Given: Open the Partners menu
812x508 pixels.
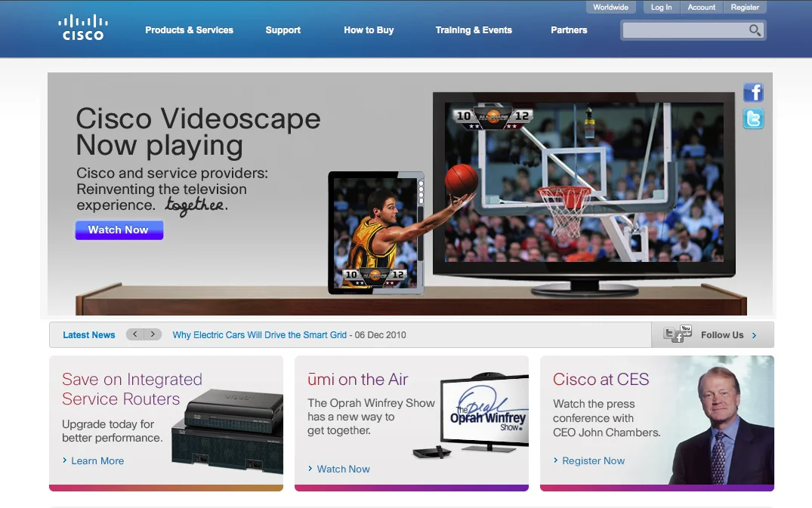Looking at the screenshot, I should pyautogui.click(x=569, y=30).
